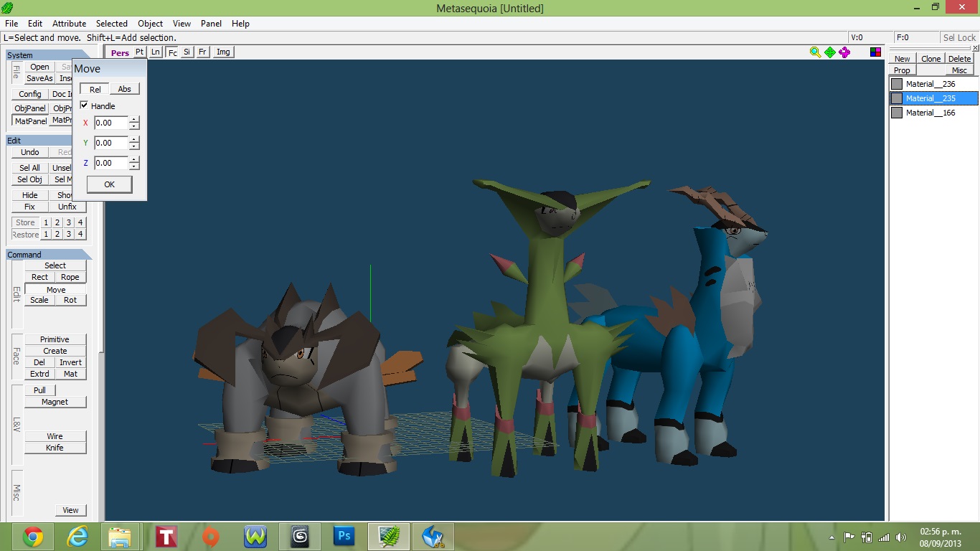
Task: Increase the Z value with the up stepper arrow
Action: [x=134, y=159]
